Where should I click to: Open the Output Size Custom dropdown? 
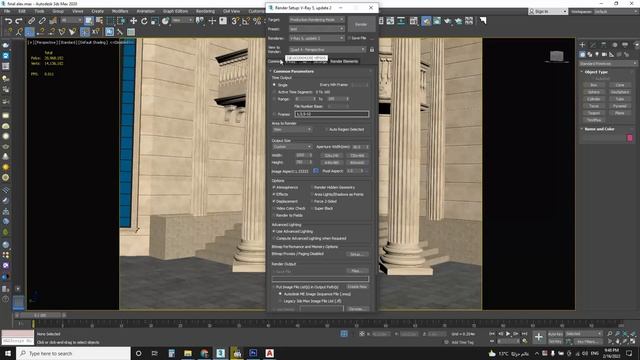[292, 147]
